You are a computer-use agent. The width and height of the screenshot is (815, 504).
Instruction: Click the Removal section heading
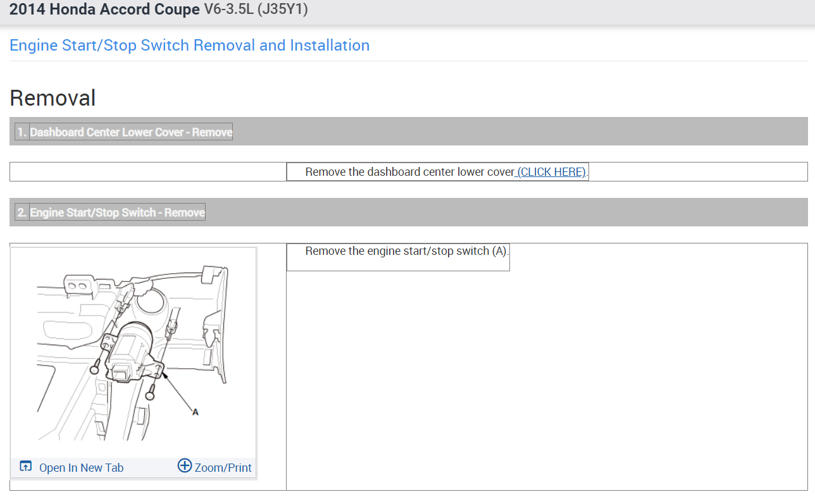(x=53, y=98)
